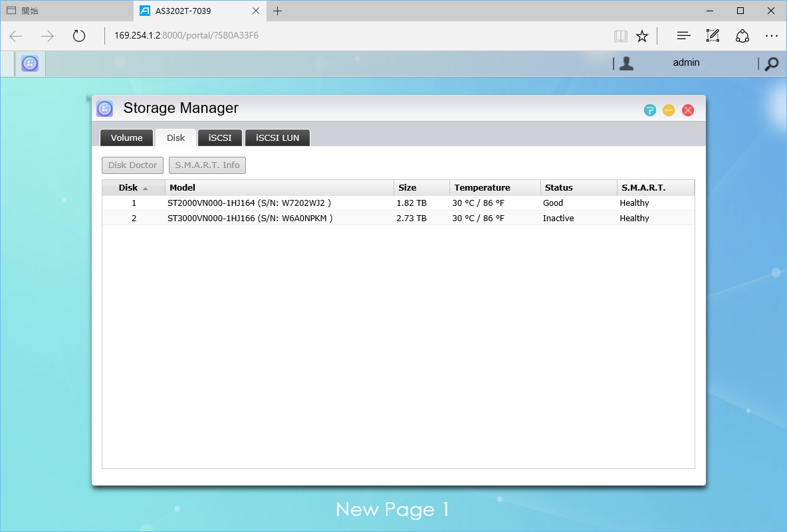Click the admin username label

coord(686,62)
